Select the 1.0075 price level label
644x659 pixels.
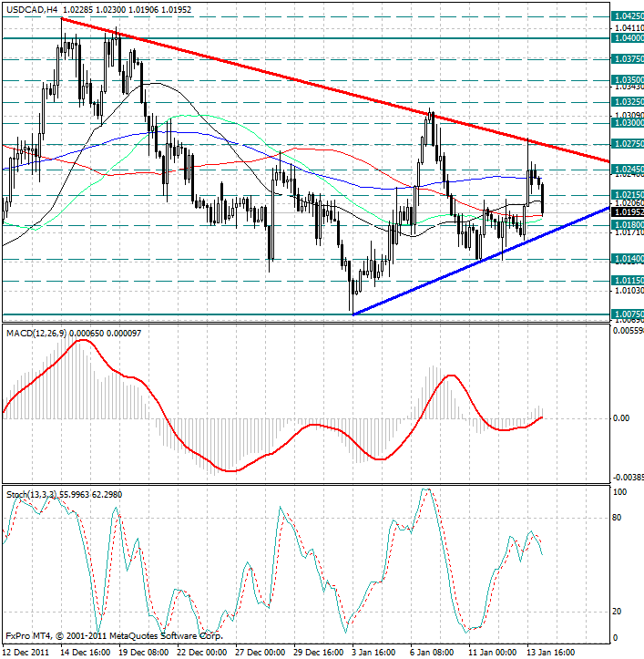click(x=628, y=314)
